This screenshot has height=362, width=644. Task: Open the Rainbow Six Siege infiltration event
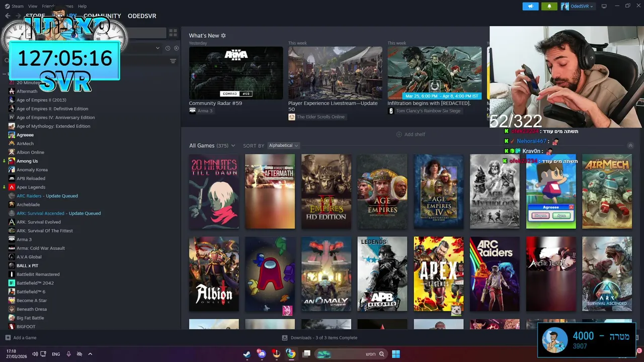(434, 73)
